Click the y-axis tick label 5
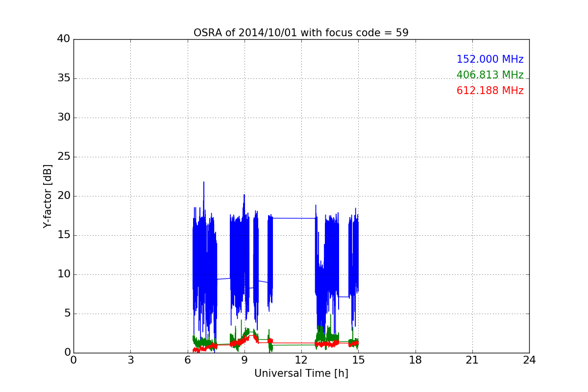This screenshot has height=392, width=588. pyautogui.click(x=67, y=314)
